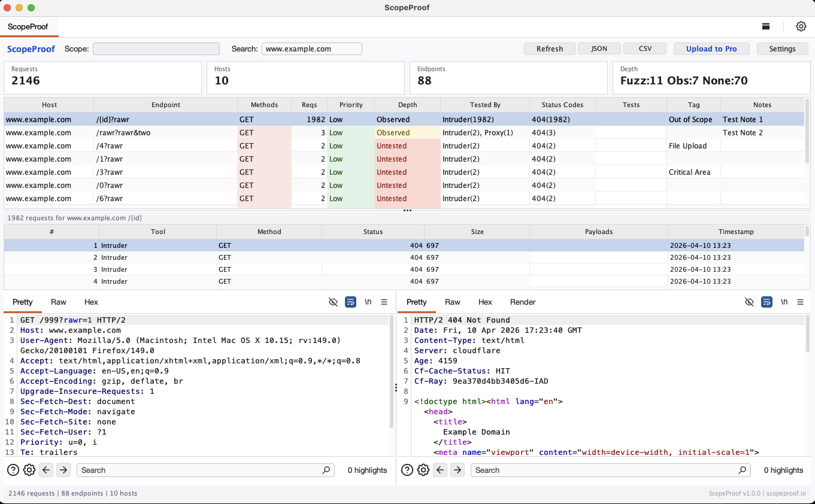The image size is (815, 504).
Task: Toggle word wrap in the request editor
Action: (x=350, y=302)
